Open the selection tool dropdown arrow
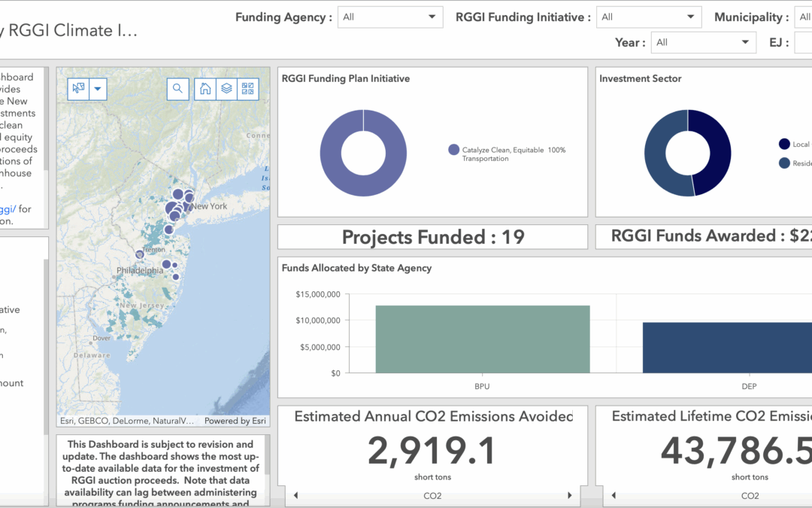 [98, 89]
